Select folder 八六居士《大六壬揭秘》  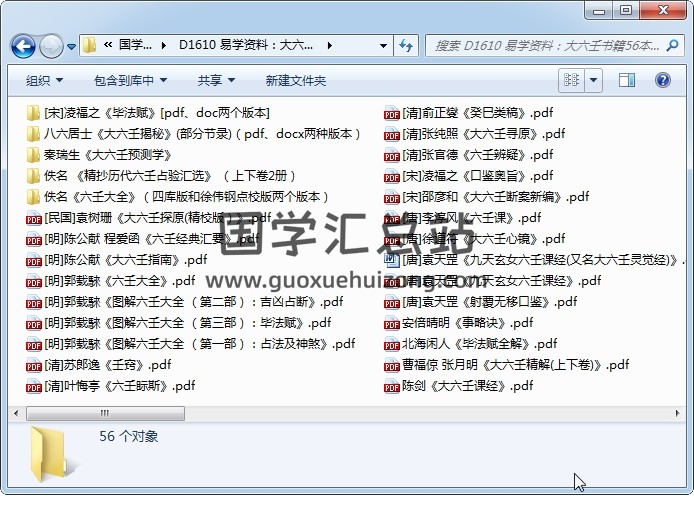coord(193,134)
